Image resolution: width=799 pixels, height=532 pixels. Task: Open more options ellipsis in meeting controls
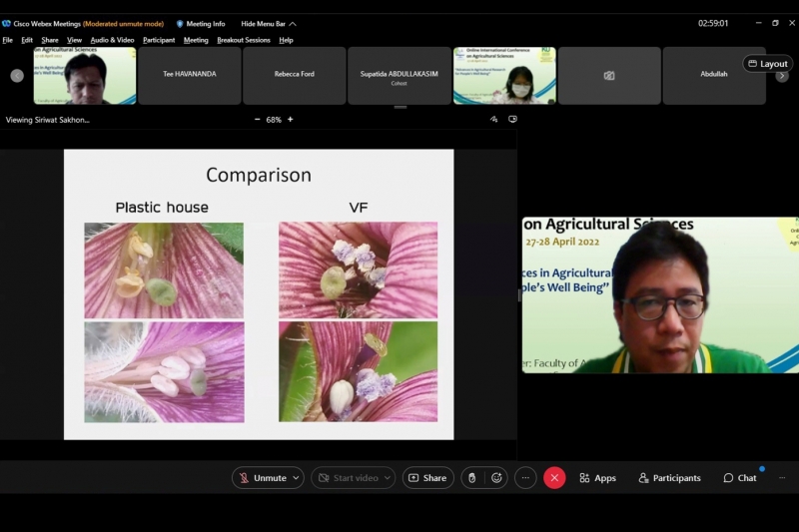525,478
